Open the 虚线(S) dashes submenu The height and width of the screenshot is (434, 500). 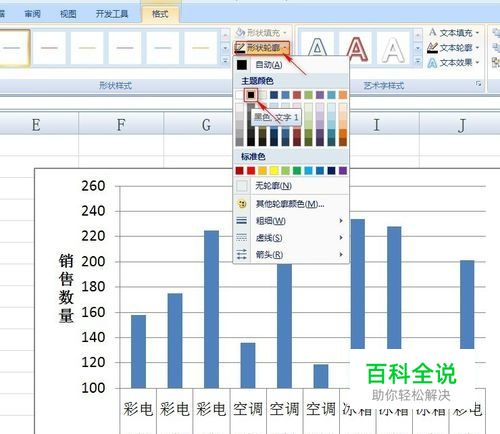tap(291, 238)
